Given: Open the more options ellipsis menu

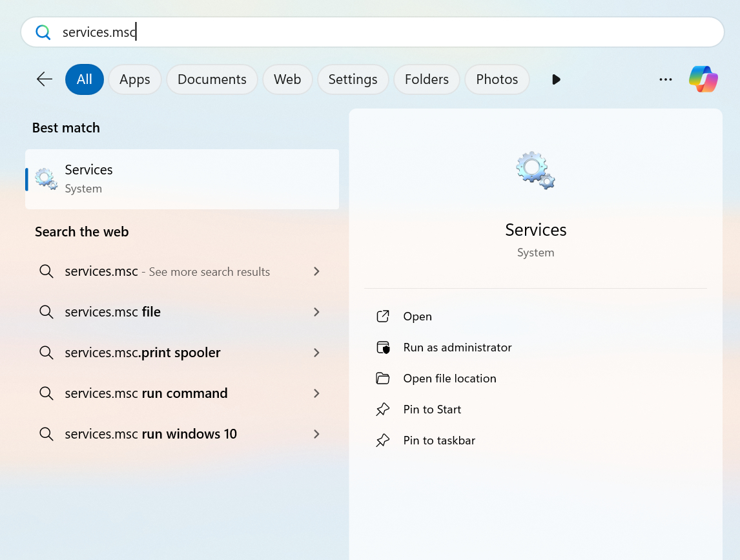Looking at the screenshot, I should [x=665, y=79].
